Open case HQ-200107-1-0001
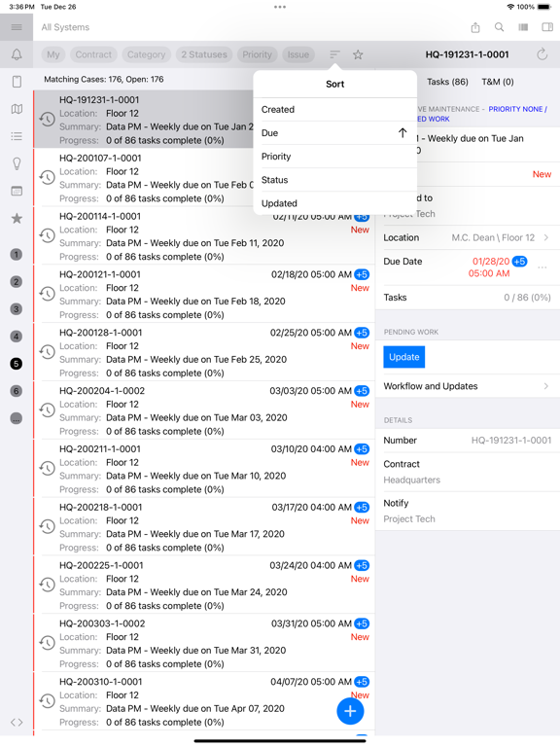Screen dimensions: 560x747 204,178
